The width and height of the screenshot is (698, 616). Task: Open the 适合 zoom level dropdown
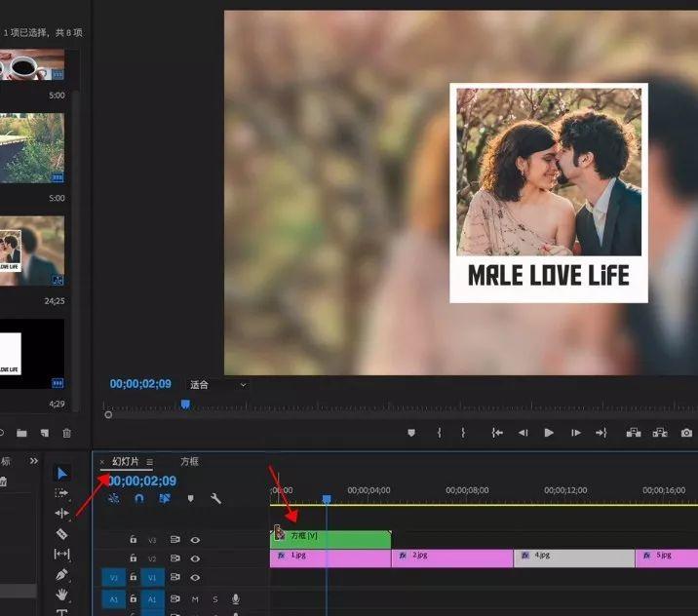pyautogui.click(x=217, y=385)
